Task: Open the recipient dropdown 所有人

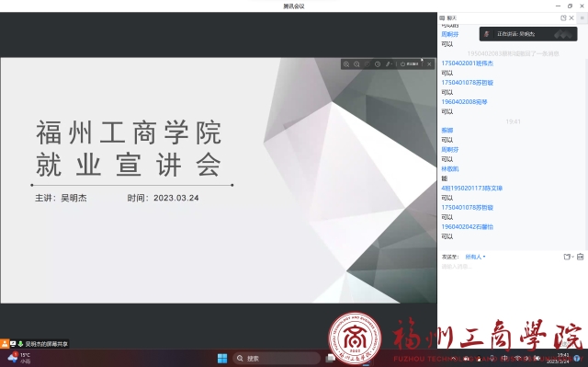Action: 475,257
